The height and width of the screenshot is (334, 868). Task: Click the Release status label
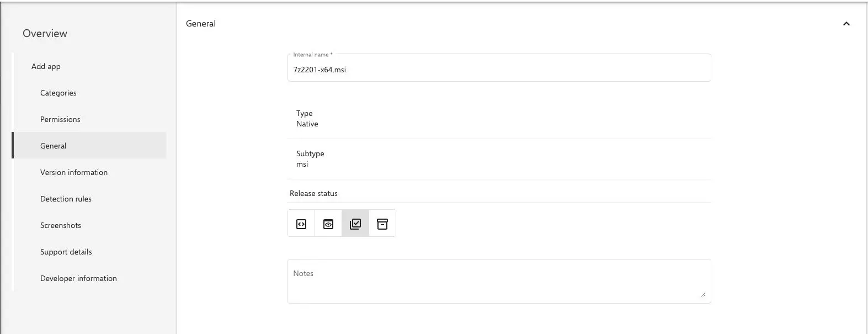313,193
